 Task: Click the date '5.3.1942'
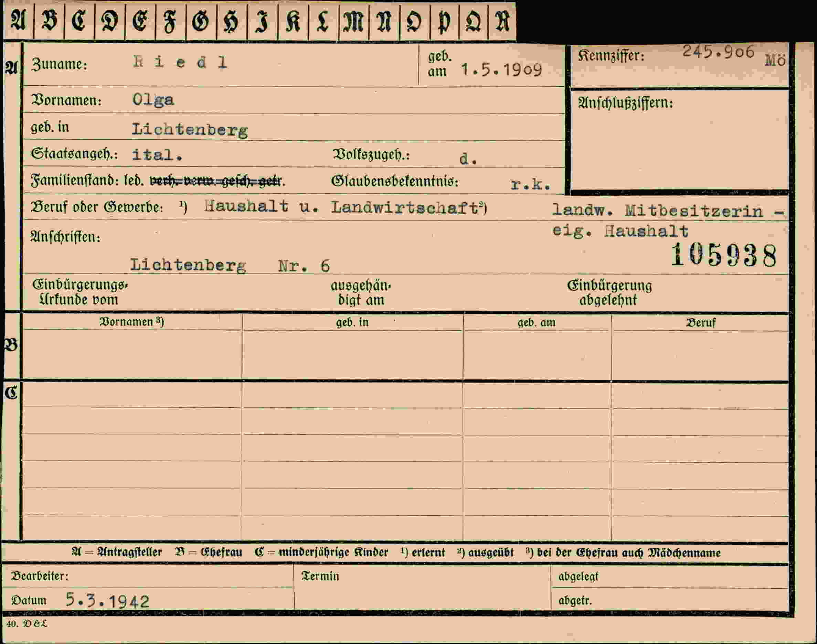point(107,600)
